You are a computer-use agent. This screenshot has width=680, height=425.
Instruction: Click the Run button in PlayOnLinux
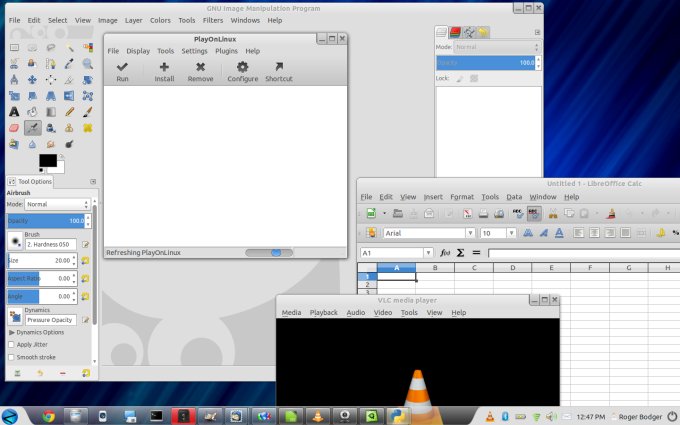[122, 67]
